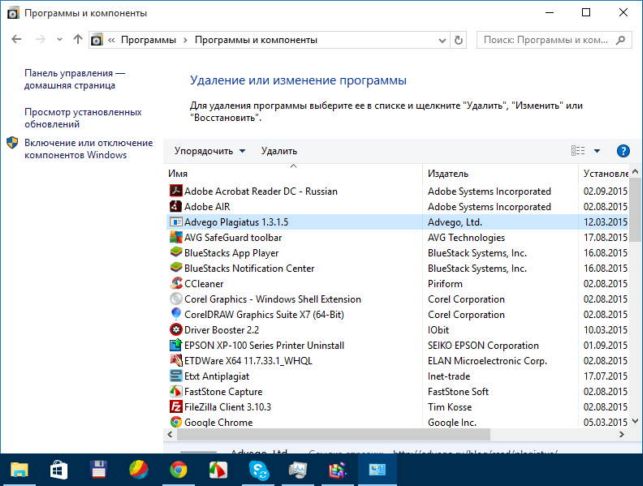The height and width of the screenshot is (486, 643).
Task: Open Google Chrome from the taskbar
Action: [x=178, y=470]
